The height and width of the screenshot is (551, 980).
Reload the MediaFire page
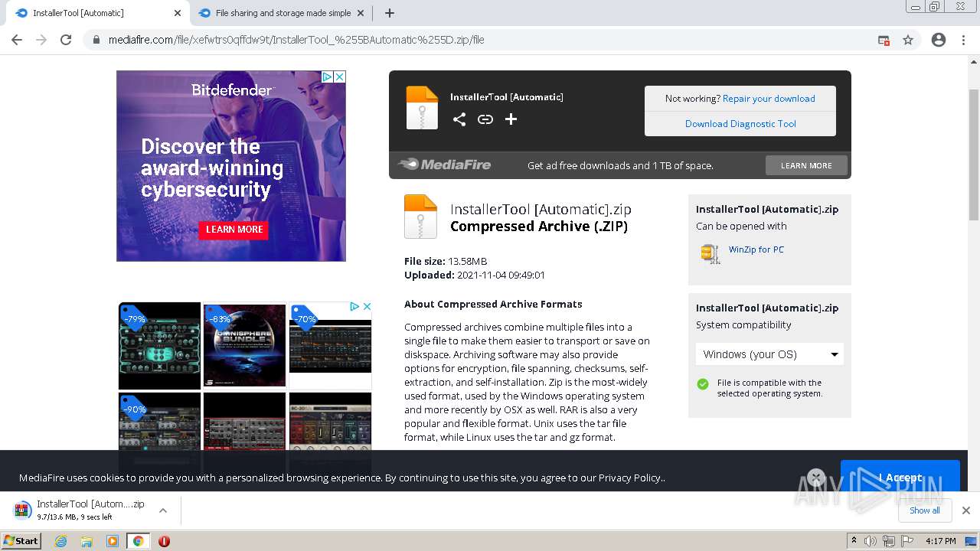66,40
